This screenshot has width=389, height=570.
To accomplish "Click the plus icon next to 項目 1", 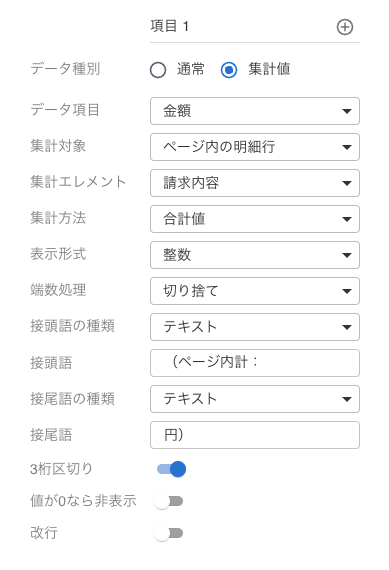I will 344,27.
